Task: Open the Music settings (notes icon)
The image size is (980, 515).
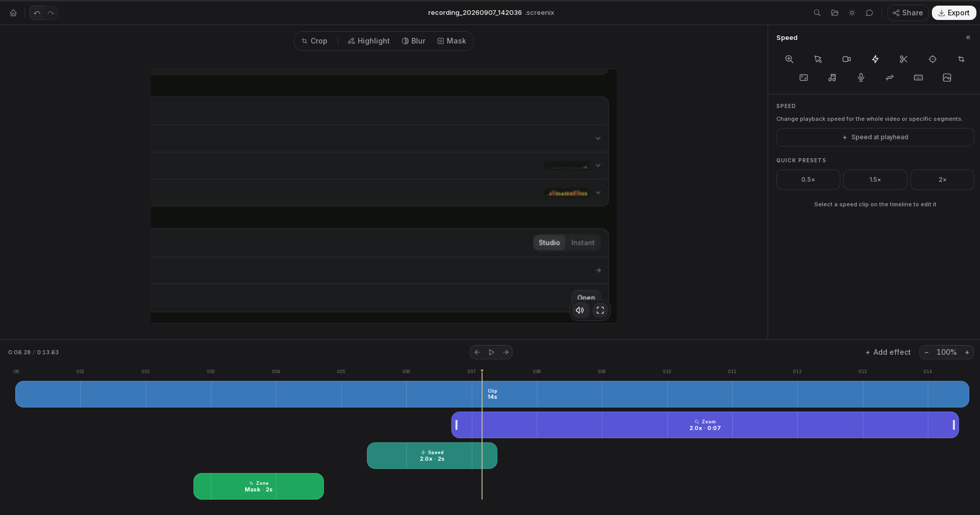Action: [x=832, y=78]
